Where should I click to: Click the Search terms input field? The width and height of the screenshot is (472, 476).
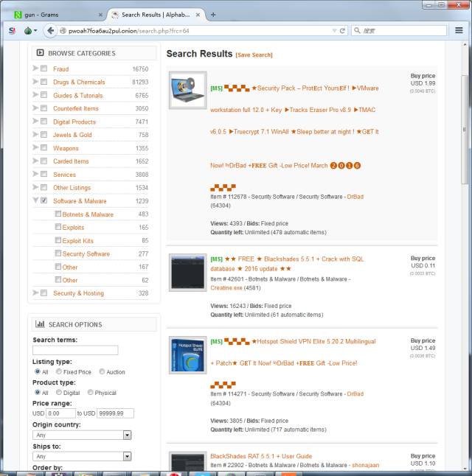pyautogui.click(x=75, y=350)
